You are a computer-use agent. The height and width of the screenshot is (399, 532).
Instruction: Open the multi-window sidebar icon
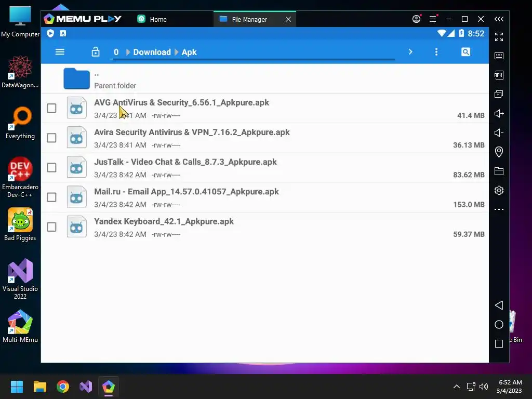point(499,94)
